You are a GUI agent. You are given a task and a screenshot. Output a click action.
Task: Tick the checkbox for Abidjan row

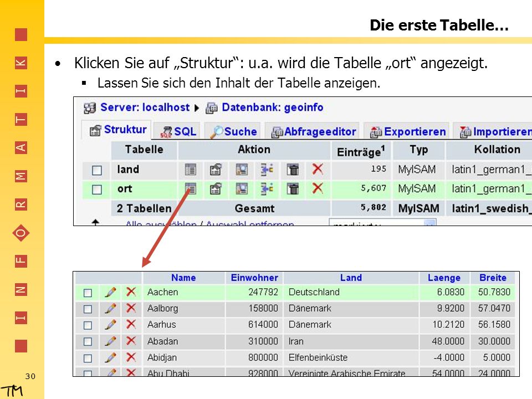click(88, 358)
